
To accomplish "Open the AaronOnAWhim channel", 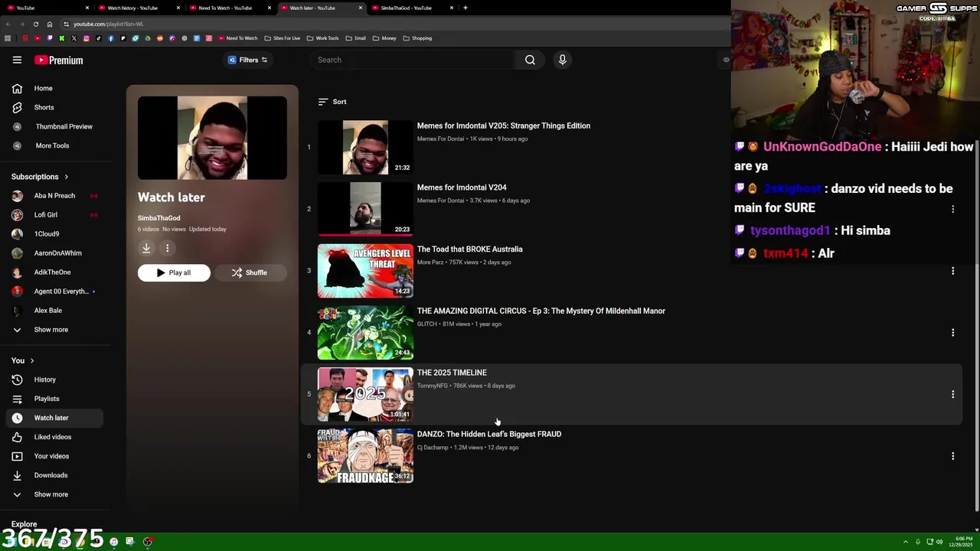I will pos(54,253).
